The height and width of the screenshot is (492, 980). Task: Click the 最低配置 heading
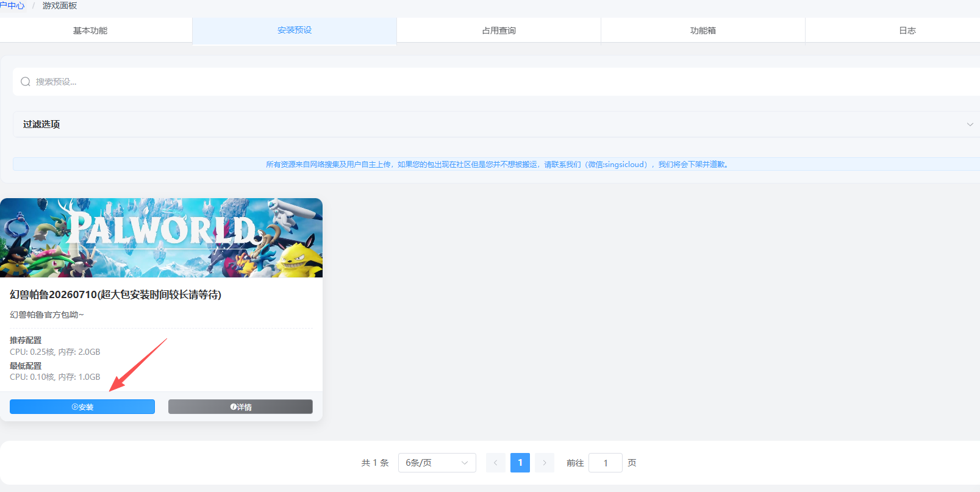point(26,366)
